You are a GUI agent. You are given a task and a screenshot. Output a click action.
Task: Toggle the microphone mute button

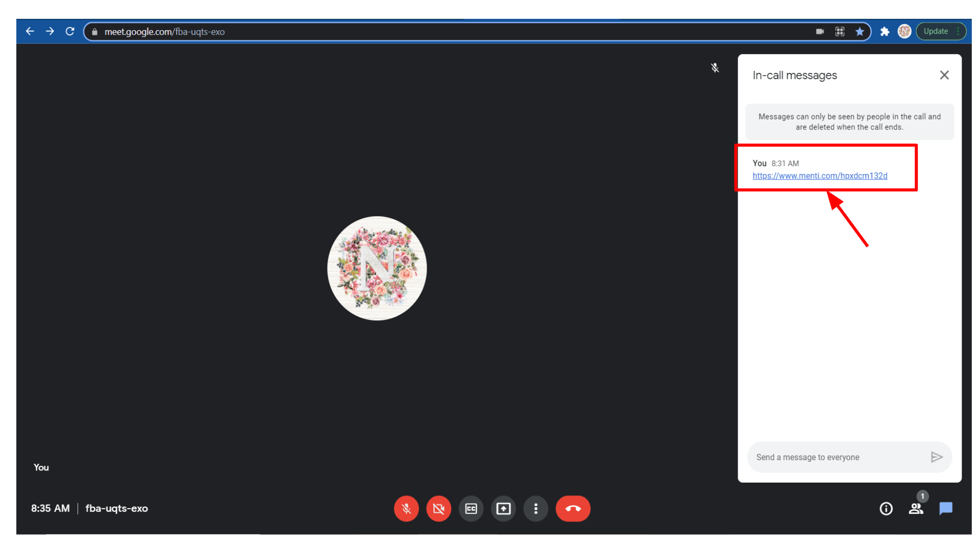tap(406, 509)
